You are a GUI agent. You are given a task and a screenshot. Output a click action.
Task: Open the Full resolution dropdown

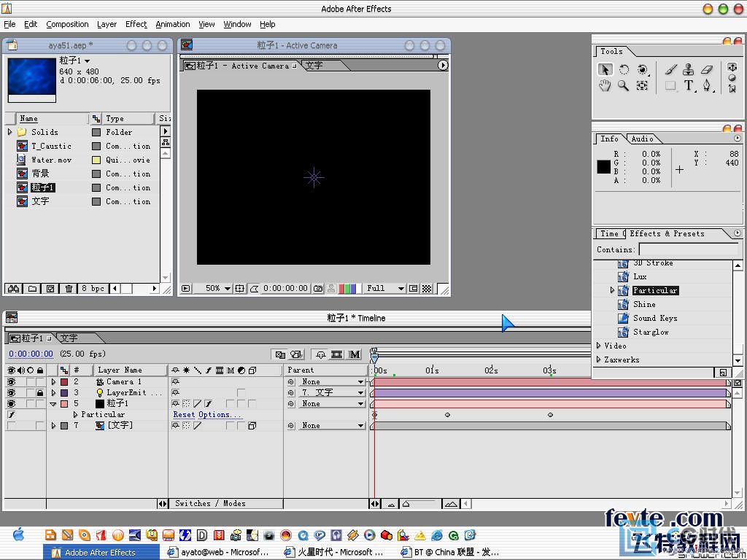pos(385,289)
